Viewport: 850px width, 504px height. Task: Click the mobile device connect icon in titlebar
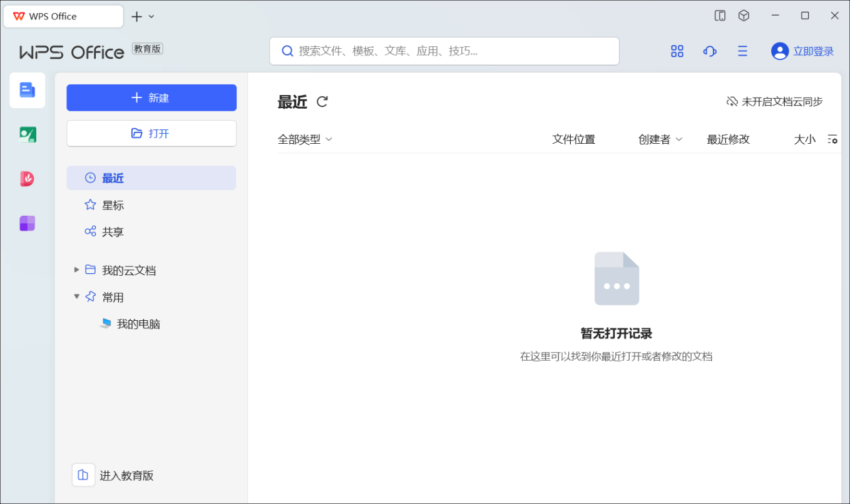click(x=720, y=15)
